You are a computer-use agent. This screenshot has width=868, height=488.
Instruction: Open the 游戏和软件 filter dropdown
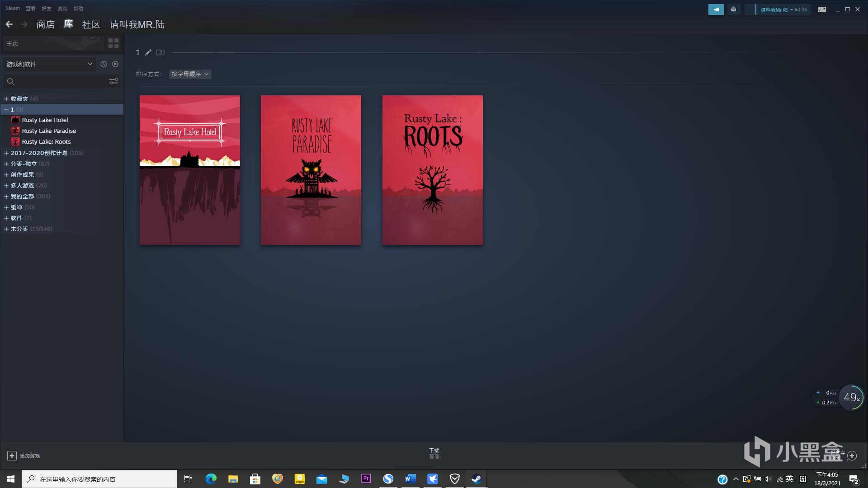[x=49, y=64]
